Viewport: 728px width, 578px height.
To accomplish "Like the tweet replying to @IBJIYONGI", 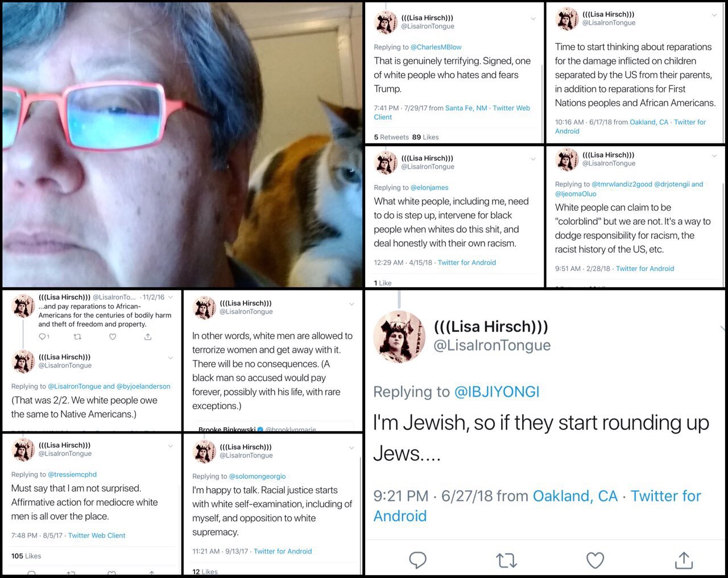I will click(x=595, y=560).
